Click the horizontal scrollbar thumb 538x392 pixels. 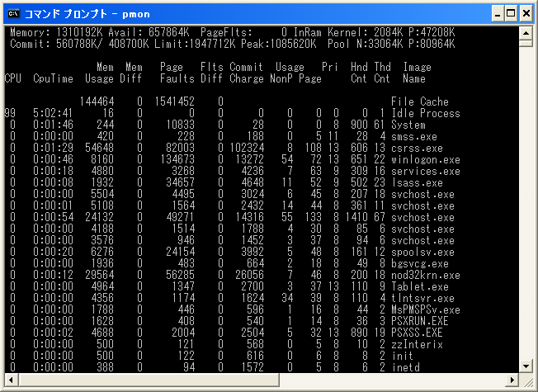[149, 380]
